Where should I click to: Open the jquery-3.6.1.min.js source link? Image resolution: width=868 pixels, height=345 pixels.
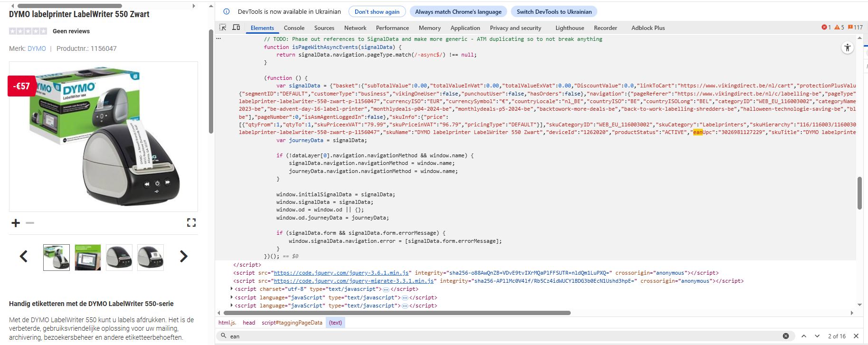click(341, 273)
